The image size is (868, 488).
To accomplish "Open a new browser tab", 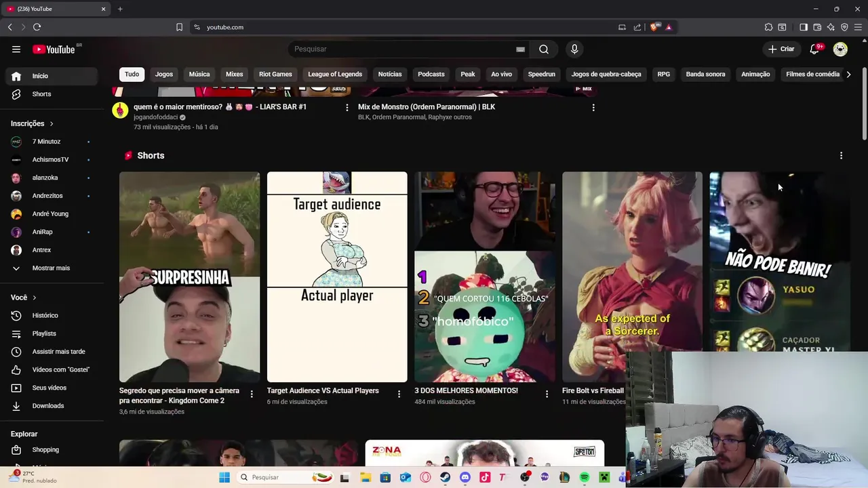I will (x=120, y=9).
